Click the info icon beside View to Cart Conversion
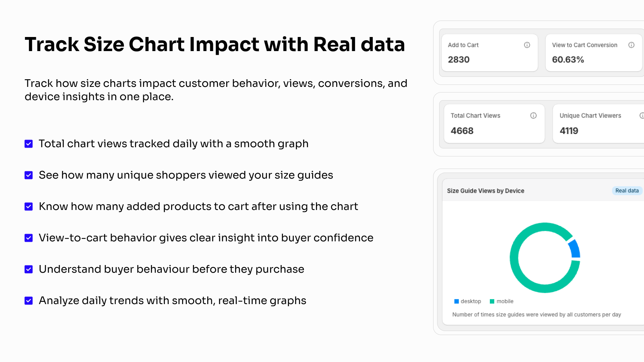Viewport: 644px width, 362px height. pos(632,45)
